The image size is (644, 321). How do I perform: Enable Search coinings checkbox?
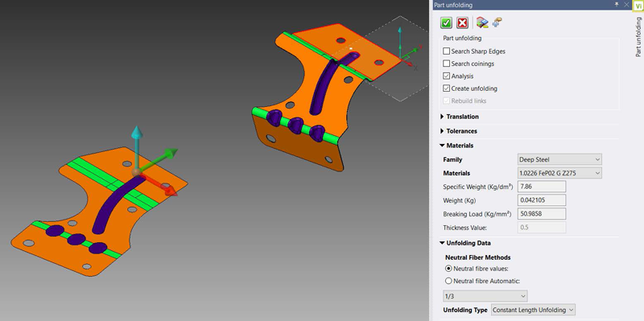[x=447, y=64]
